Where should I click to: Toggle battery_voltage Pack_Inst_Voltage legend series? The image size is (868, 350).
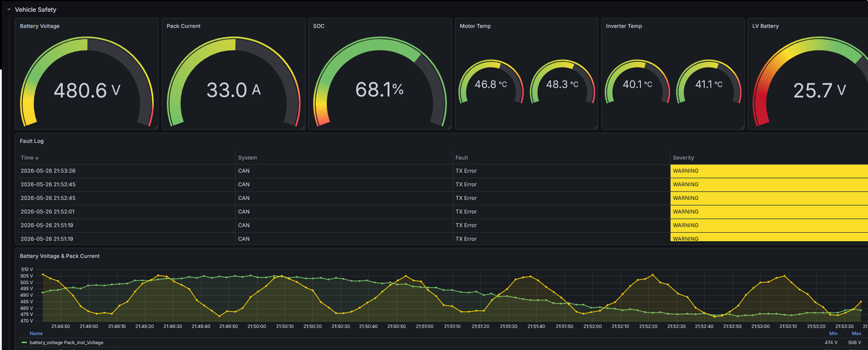pos(67,342)
